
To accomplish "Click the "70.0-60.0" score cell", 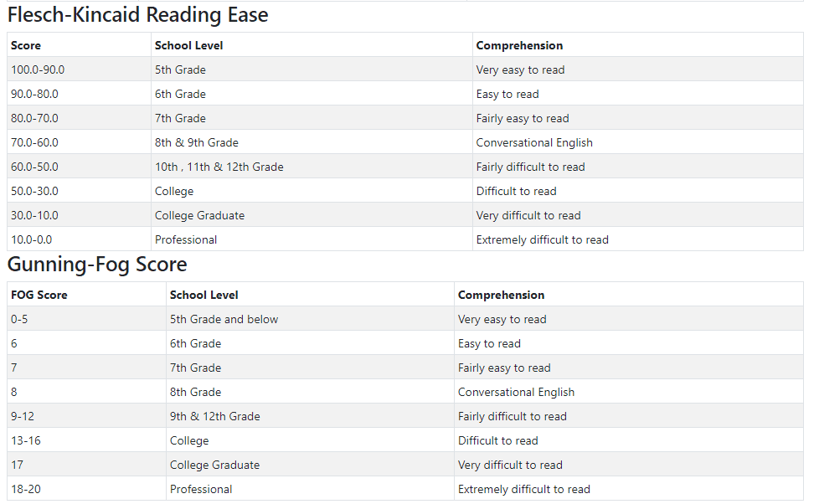I will click(35, 142).
